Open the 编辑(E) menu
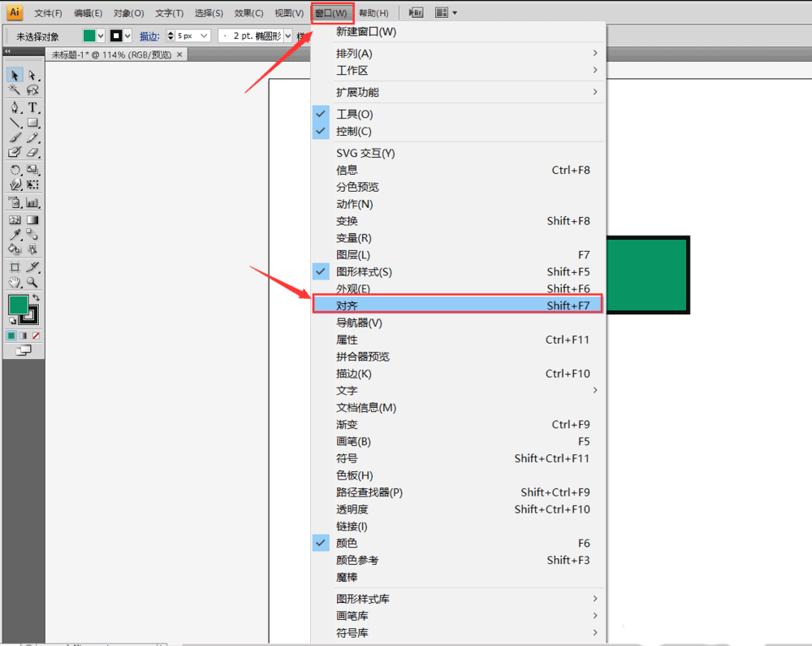Image resolution: width=812 pixels, height=646 pixels. [88, 13]
